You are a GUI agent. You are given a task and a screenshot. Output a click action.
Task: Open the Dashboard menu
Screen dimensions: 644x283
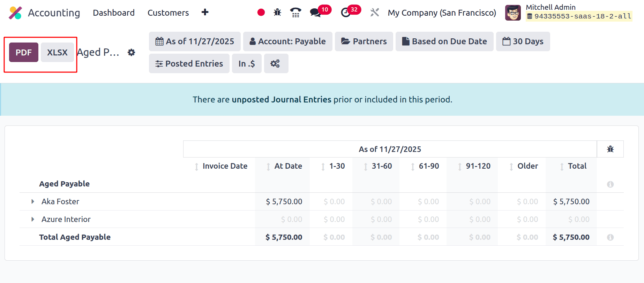(x=114, y=13)
